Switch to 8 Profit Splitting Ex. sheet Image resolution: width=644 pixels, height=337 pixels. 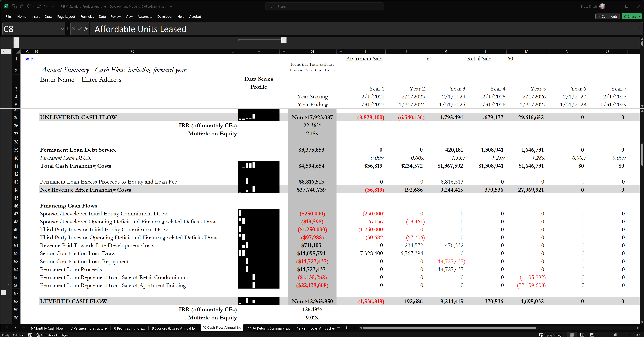click(x=129, y=328)
